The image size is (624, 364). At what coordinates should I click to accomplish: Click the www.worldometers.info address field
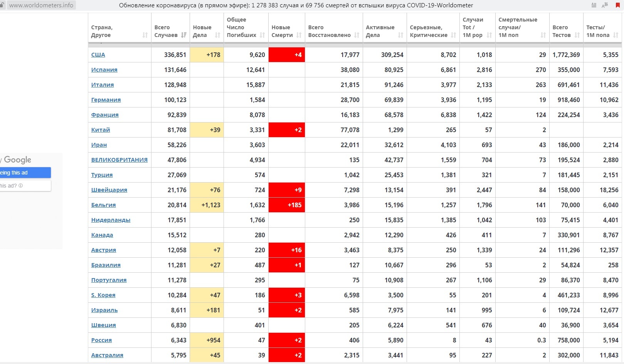41,5
